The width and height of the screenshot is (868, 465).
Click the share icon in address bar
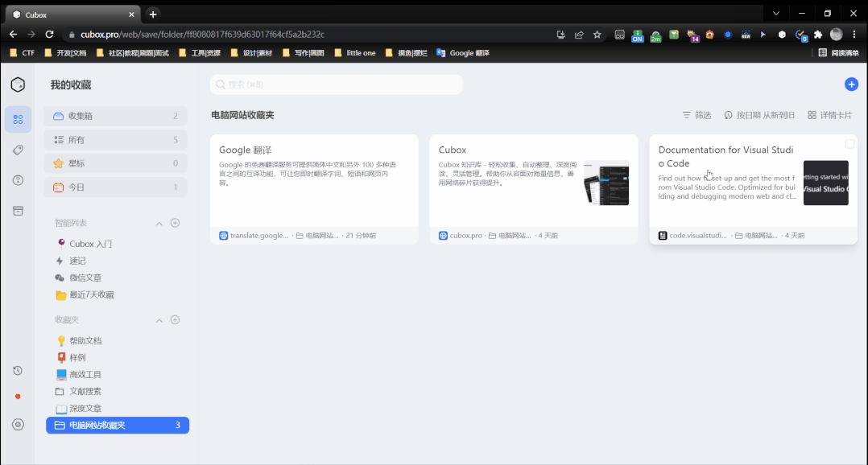coord(579,35)
